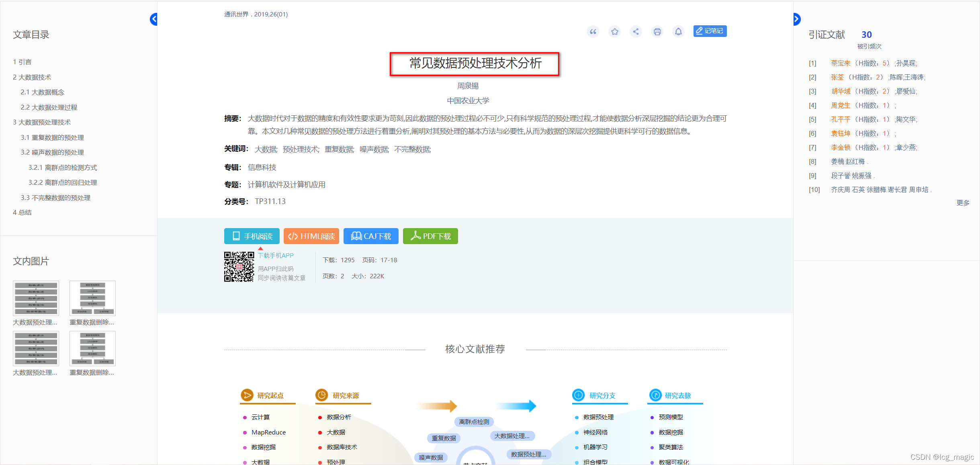Collapse the left sidebar with blue arrow

coord(153,19)
